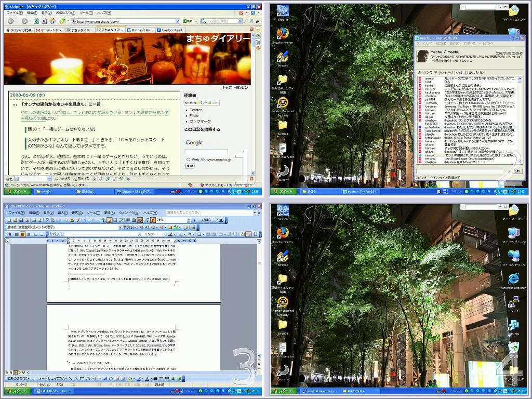The height and width of the screenshot is (399, 532).
Task: Click the Home icon in Sleipnir's toolbar
Action: tap(52, 22)
